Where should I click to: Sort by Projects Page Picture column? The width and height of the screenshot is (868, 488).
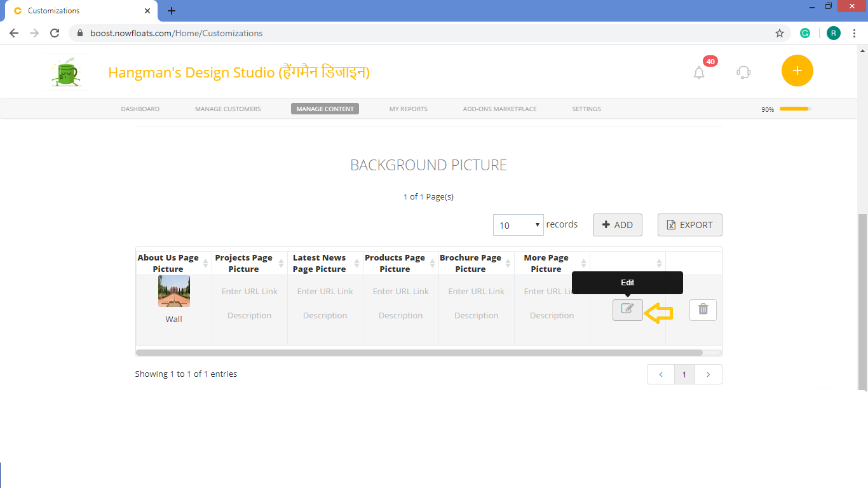pos(249,263)
